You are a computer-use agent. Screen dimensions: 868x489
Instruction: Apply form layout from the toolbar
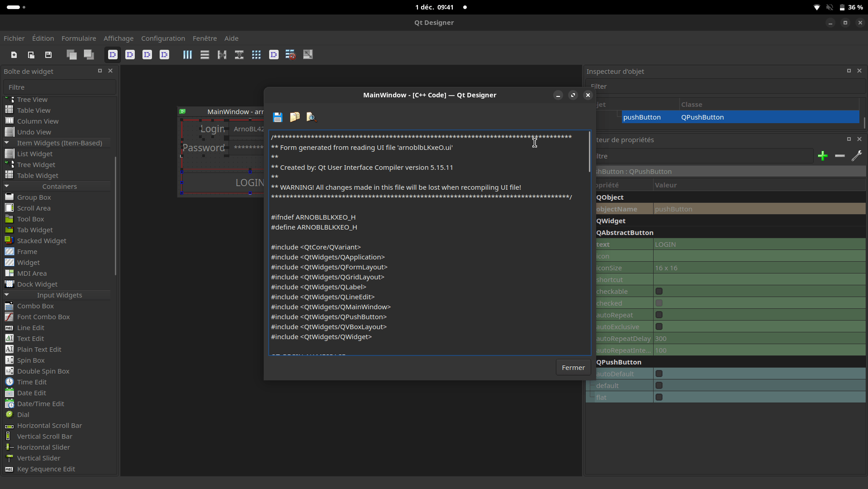[x=274, y=55]
